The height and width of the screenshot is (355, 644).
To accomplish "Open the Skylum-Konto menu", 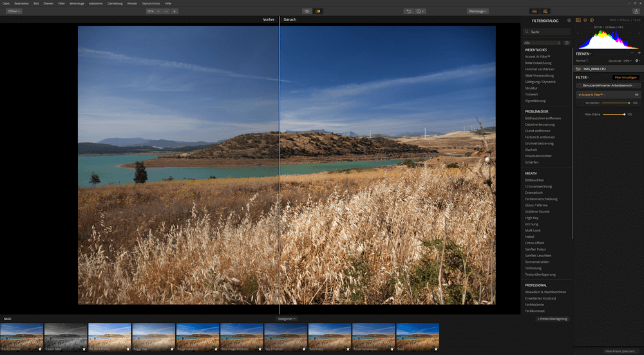I will click(x=151, y=3).
